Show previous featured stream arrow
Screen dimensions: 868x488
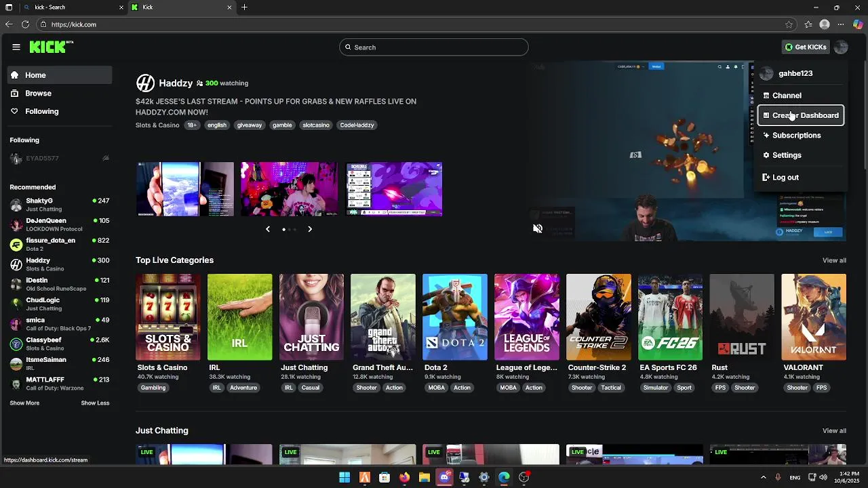pyautogui.click(x=268, y=229)
